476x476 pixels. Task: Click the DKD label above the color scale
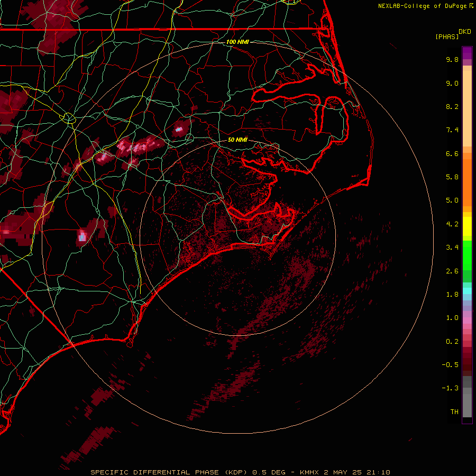(465, 32)
